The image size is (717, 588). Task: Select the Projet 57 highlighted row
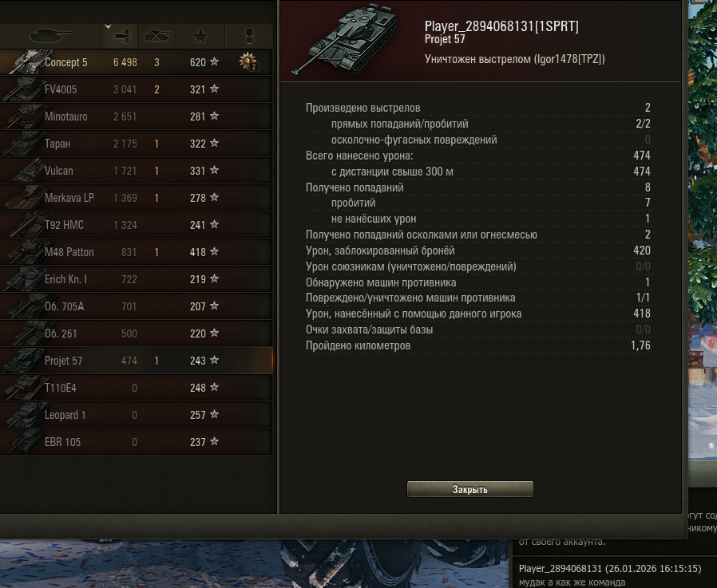[x=136, y=361]
